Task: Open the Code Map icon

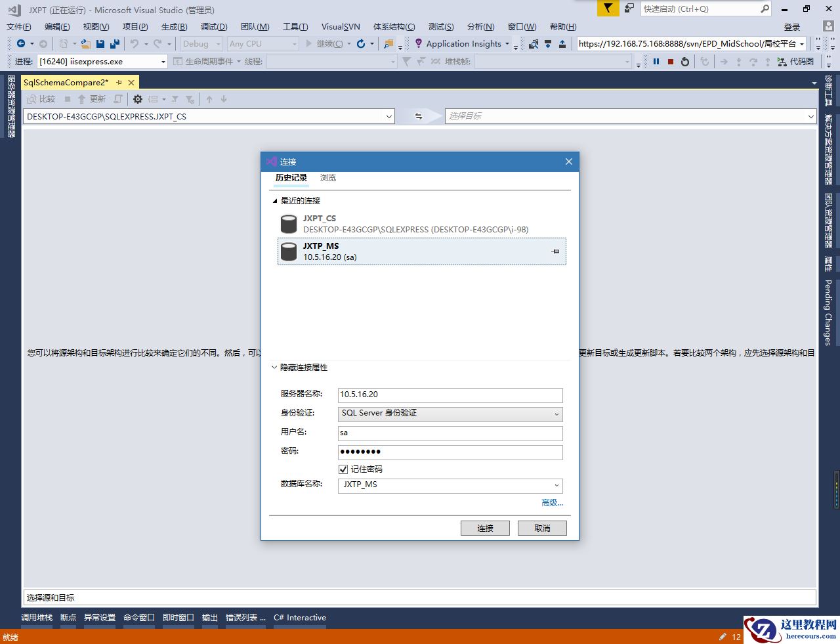Action: (782, 62)
